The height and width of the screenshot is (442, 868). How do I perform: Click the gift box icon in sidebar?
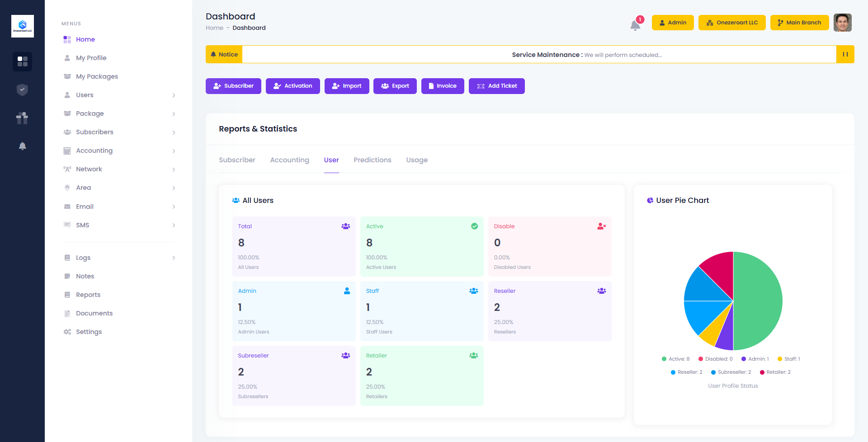(22, 118)
